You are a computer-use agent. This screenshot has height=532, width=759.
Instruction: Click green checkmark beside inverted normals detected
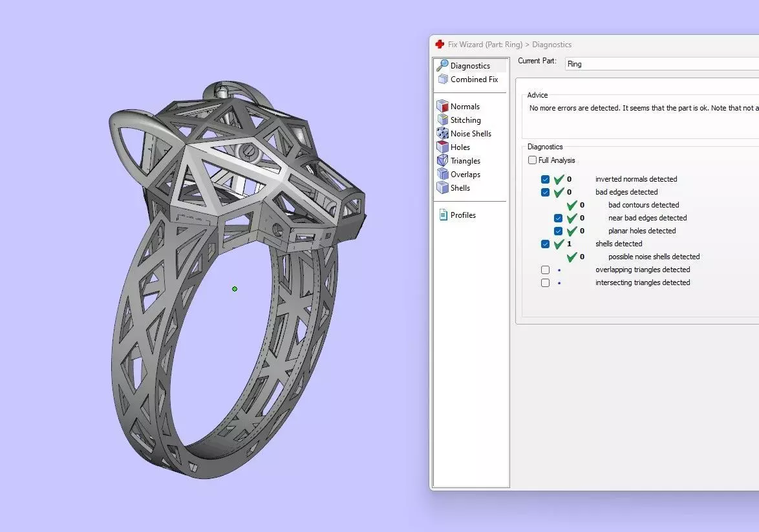tap(559, 179)
